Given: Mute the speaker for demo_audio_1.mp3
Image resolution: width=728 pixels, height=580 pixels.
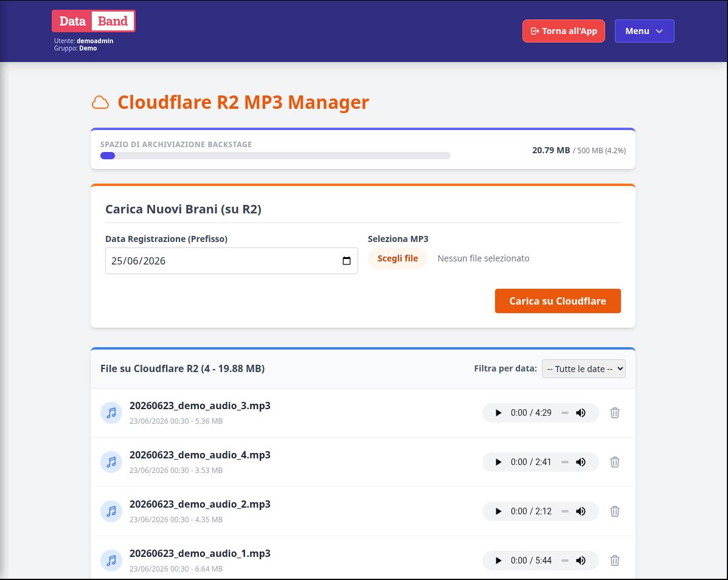Looking at the screenshot, I should point(581,561).
